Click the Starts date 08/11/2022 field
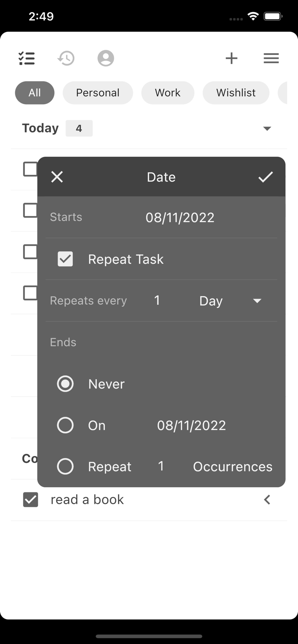Viewport: 298px width, 644px height. coord(180,217)
